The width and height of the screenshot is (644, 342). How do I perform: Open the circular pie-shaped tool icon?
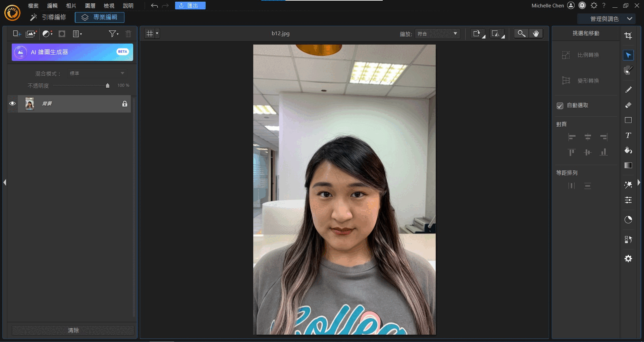pyautogui.click(x=628, y=220)
